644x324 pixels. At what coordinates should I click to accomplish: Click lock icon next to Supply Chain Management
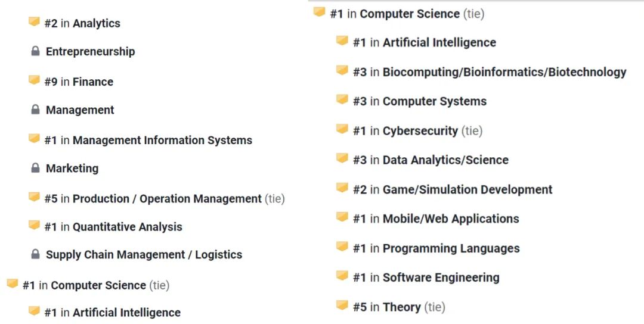(35, 254)
